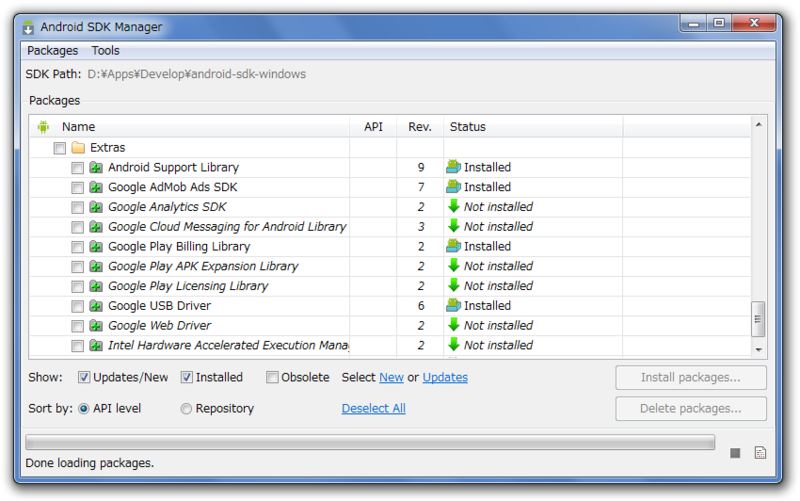Click the Updates link
800x501 pixels.
[445, 378]
